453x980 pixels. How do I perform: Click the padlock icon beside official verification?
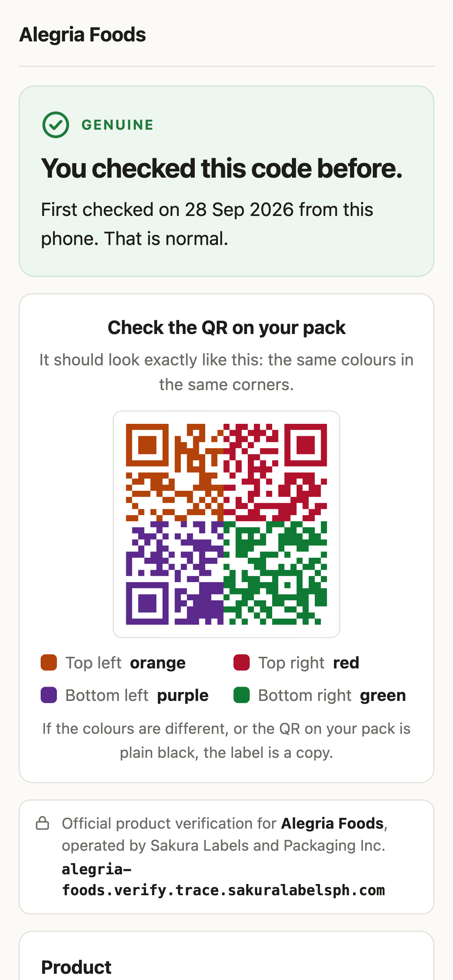point(43,823)
